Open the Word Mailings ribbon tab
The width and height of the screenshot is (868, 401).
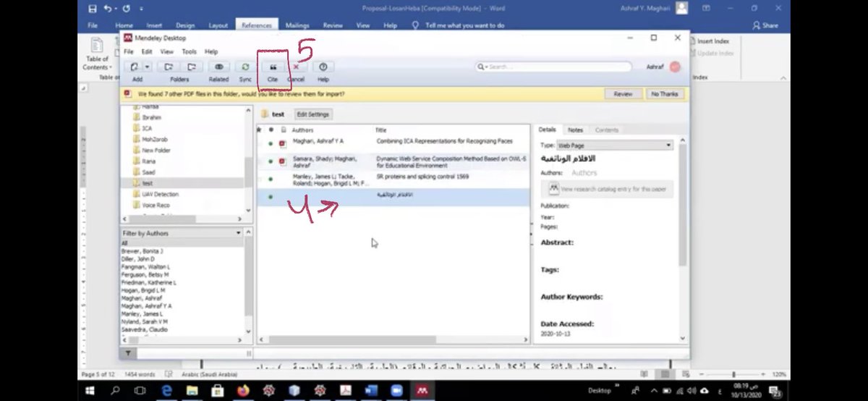(297, 25)
